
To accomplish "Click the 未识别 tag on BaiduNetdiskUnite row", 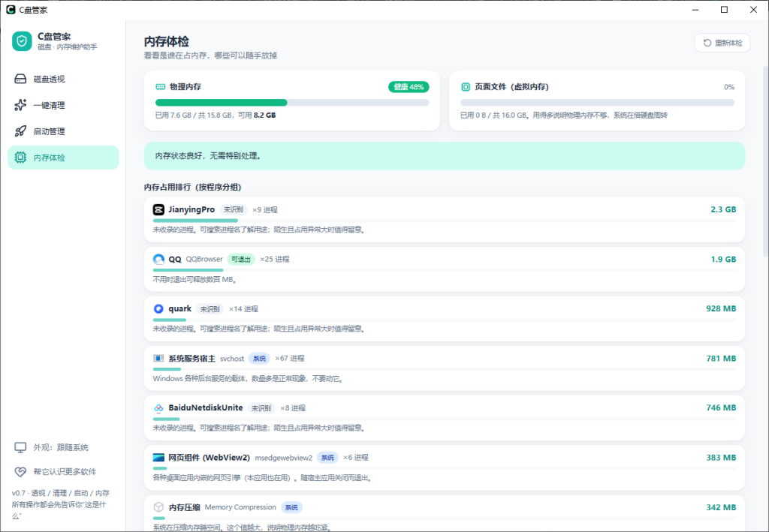I will pyautogui.click(x=261, y=408).
